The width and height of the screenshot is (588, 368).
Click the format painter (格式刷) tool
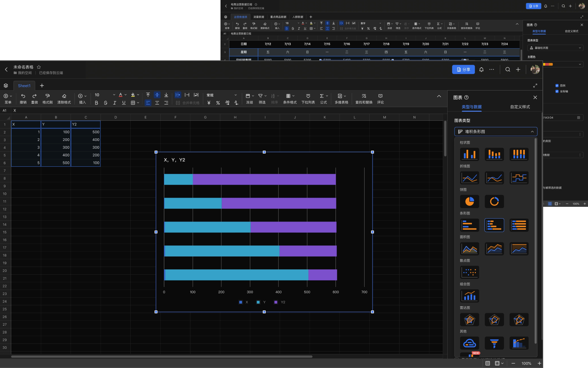coord(47,99)
